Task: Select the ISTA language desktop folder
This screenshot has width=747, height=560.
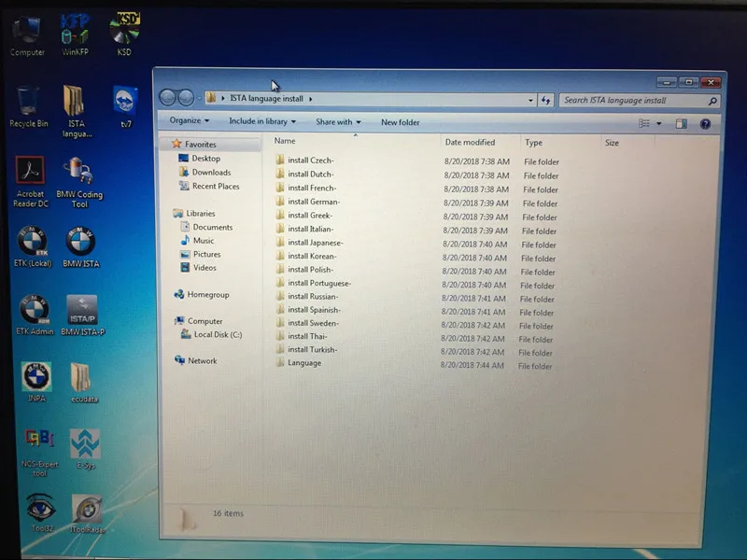Action: (77, 111)
